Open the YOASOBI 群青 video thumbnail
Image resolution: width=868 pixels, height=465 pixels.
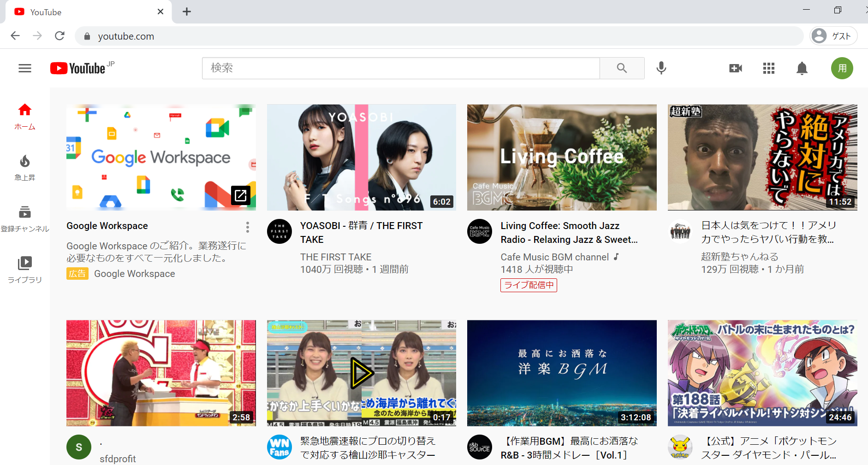pos(361,157)
